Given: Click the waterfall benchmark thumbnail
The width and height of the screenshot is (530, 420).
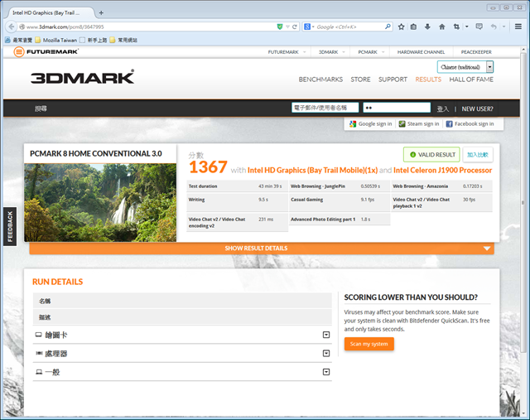Looking at the screenshot, I should click(x=100, y=202).
